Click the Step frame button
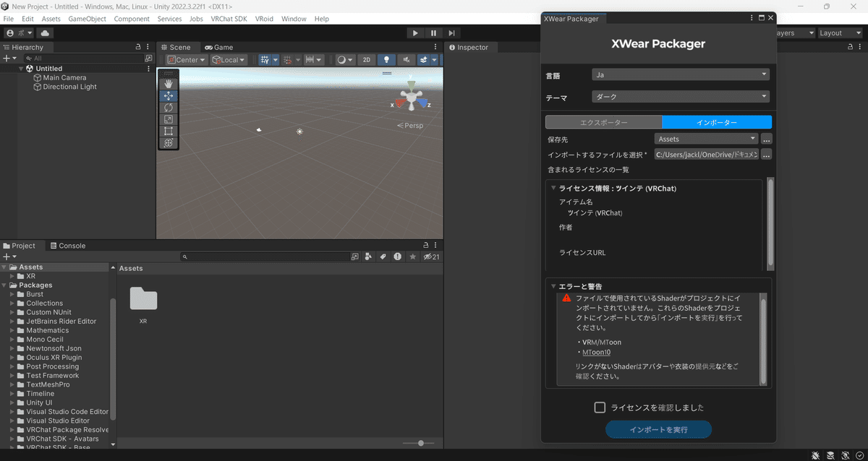Viewport: 868px width, 461px height. (x=451, y=33)
